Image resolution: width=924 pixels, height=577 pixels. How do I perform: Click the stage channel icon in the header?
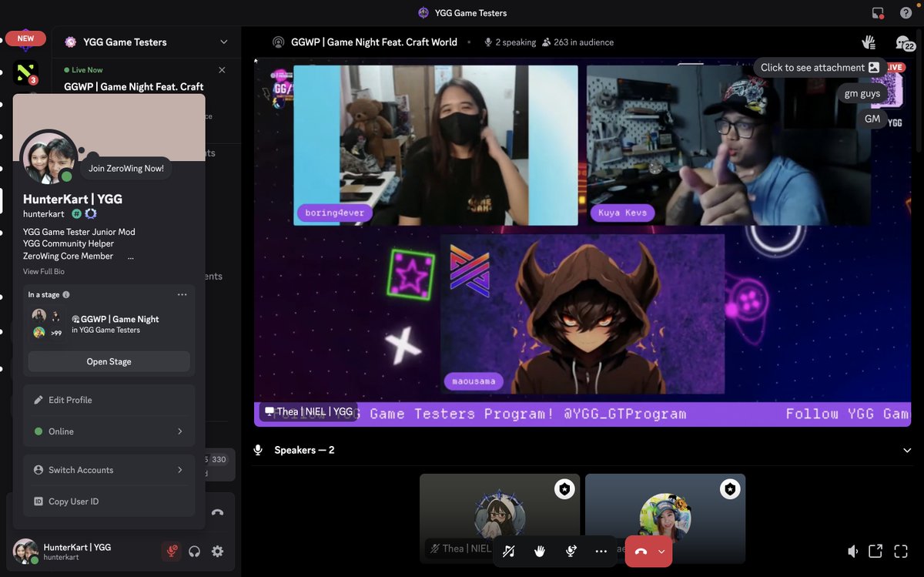(278, 42)
